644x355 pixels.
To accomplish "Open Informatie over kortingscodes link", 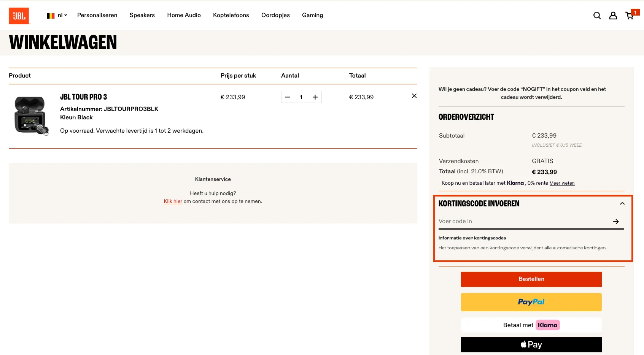I will pos(472,238).
